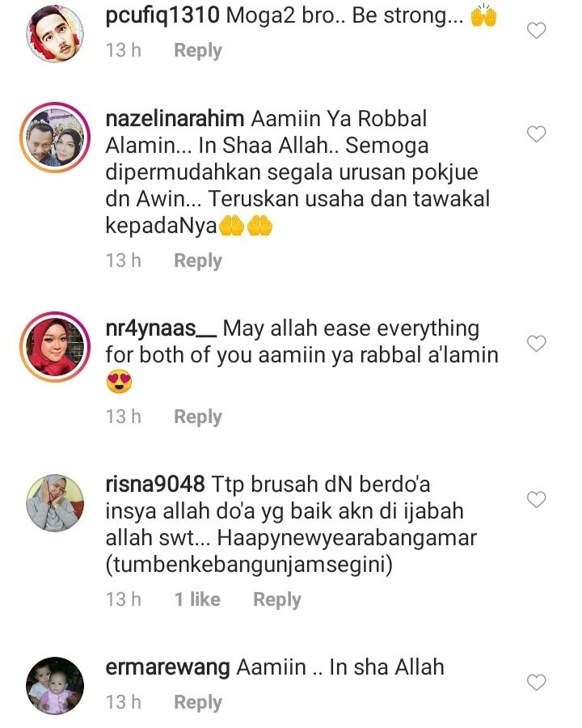Open pcufiq1310's profile picture
582x728 pixels.
point(55,34)
